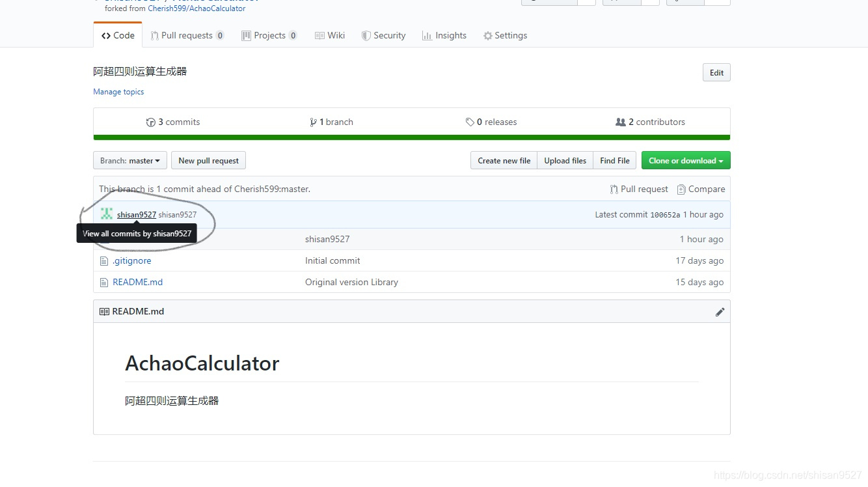Screen dimensions: 868x487
Task: Click the Edit description button
Action: [x=716, y=72]
